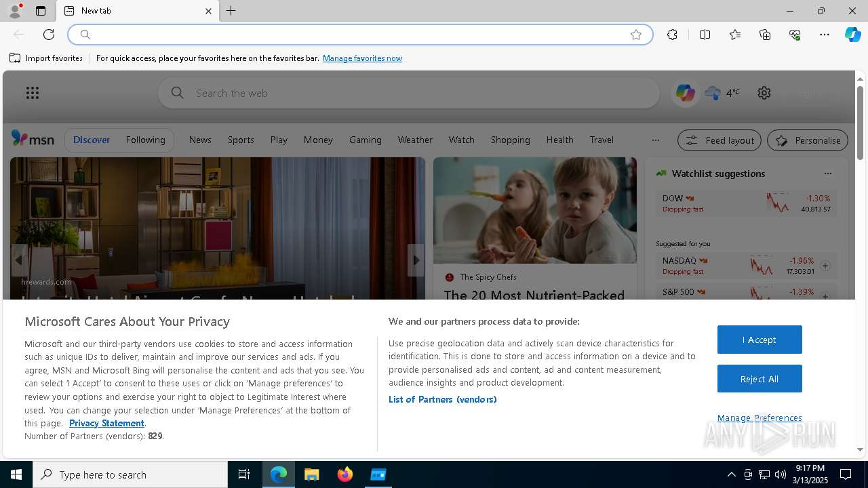Open the Edge profile icon

[x=15, y=11]
